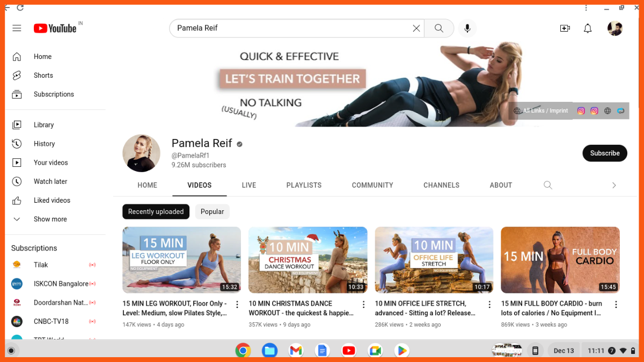
Task: Click Pamela Reif channel profile picture
Action: tap(142, 153)
